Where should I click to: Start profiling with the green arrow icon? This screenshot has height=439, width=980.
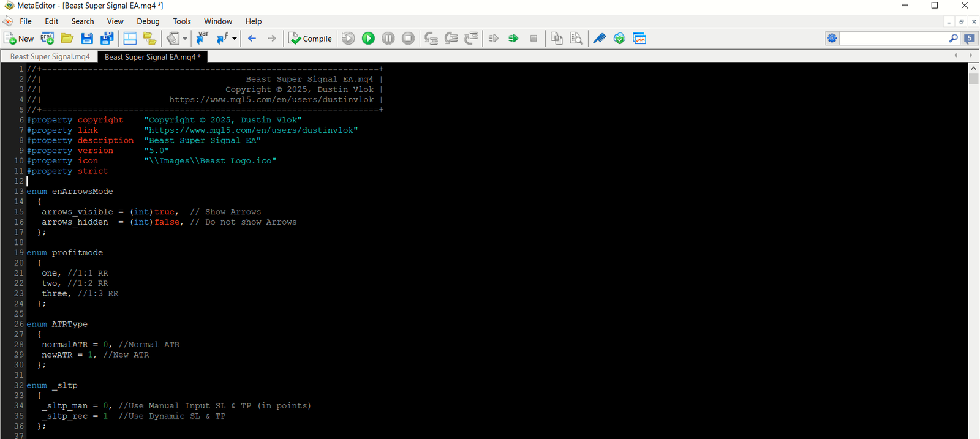(513, 39)
